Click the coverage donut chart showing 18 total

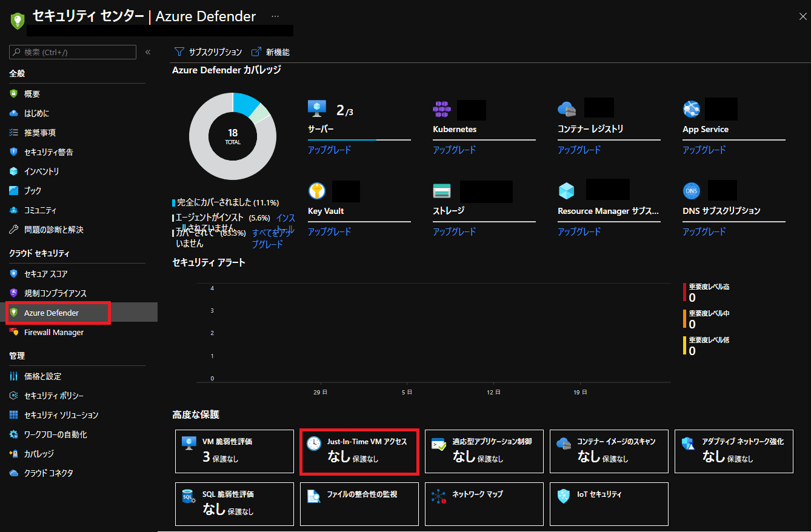(233, 136)
